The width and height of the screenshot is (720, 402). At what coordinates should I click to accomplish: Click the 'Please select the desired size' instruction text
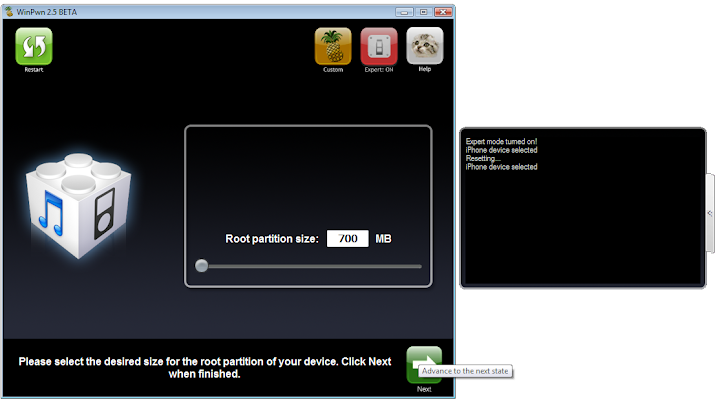tap(205, 368)
